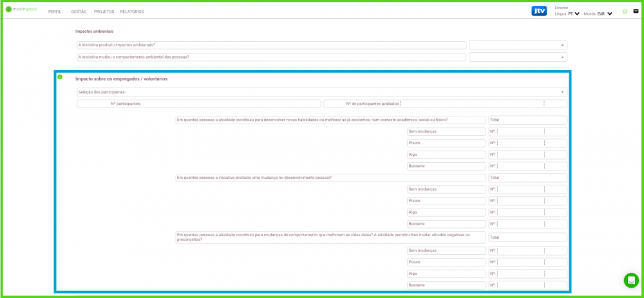Expand the Moeda EUR currency dropdown

605,14
